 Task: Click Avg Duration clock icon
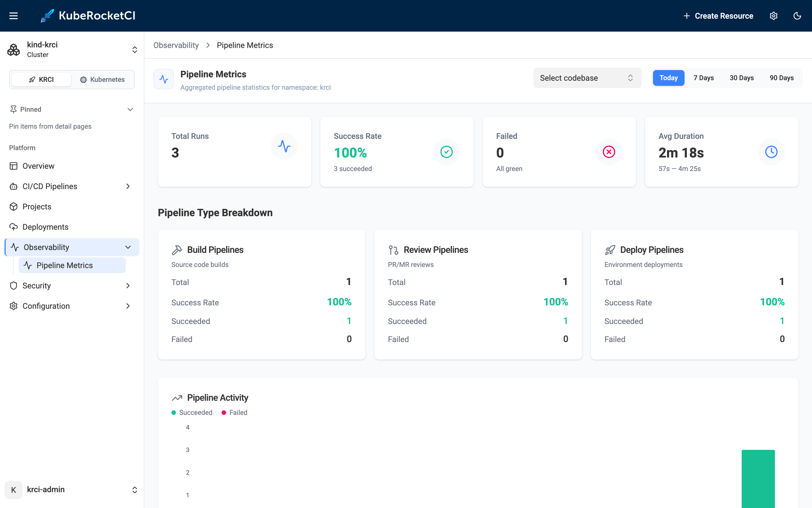tap(771, 152)
